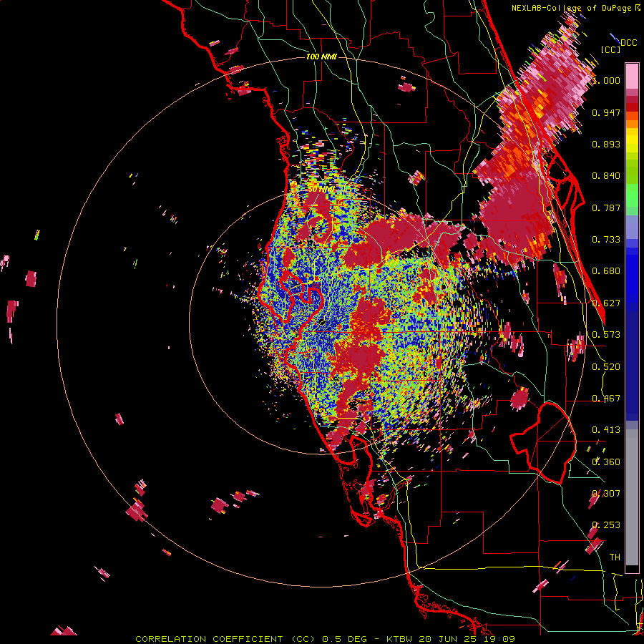Screen dimensions: 644x644
Task: Click the 0.893 scale value
Action: pyautogui.click(x=606, y=144)
